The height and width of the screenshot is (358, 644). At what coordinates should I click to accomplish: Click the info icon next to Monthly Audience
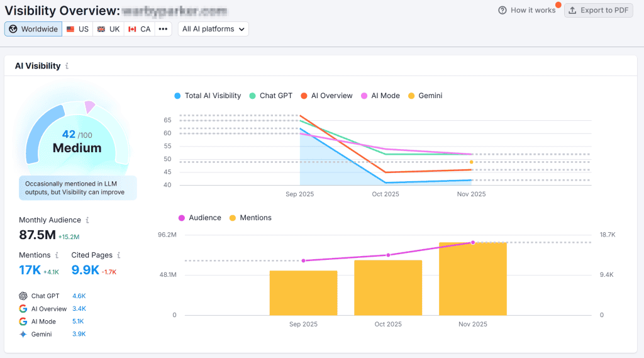click(87, 220)
